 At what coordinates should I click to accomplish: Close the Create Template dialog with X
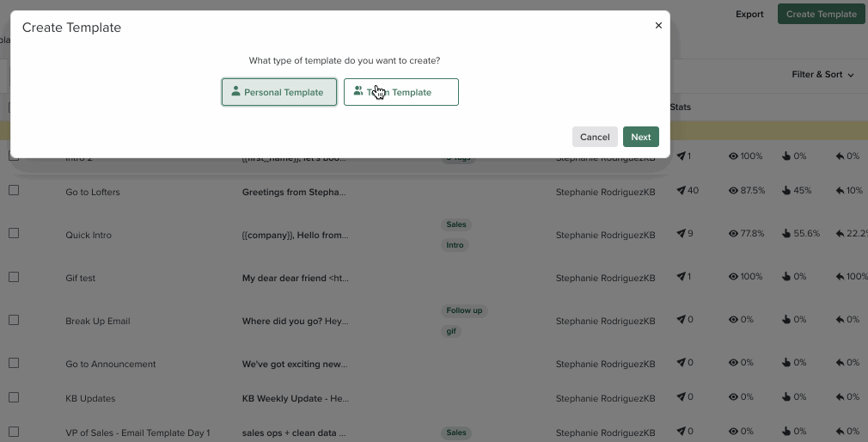[x=658, y=26]
